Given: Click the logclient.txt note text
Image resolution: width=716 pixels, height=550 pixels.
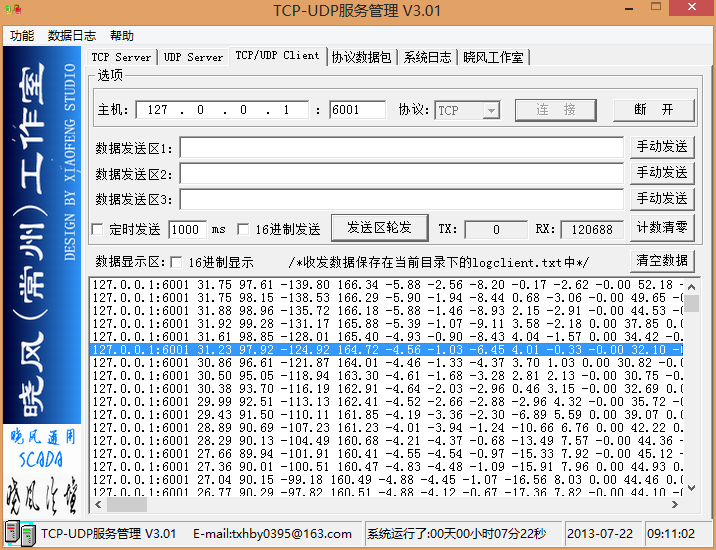Looking at the screenshot, I should coord(438,263).
